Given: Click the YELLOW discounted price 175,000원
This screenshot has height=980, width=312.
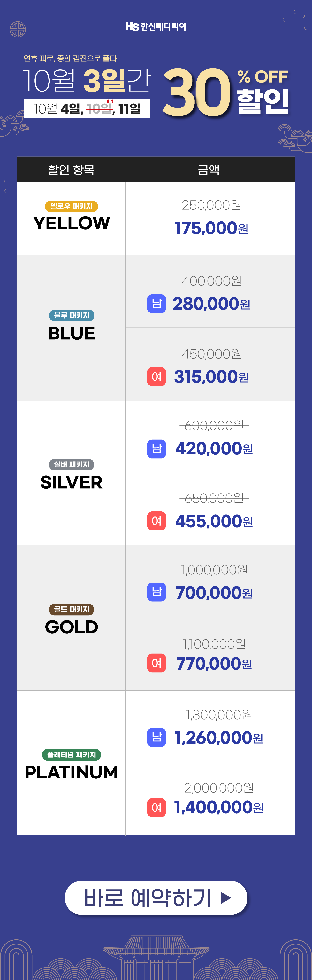Looking at the screenshot, I should click(211, 228).
